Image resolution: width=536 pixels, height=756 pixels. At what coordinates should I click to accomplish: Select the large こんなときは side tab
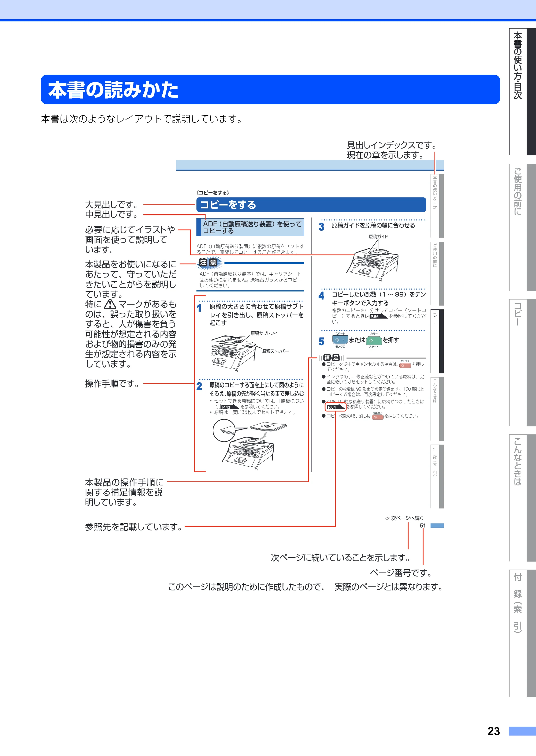pyautogui.click(x=523, y=498)
